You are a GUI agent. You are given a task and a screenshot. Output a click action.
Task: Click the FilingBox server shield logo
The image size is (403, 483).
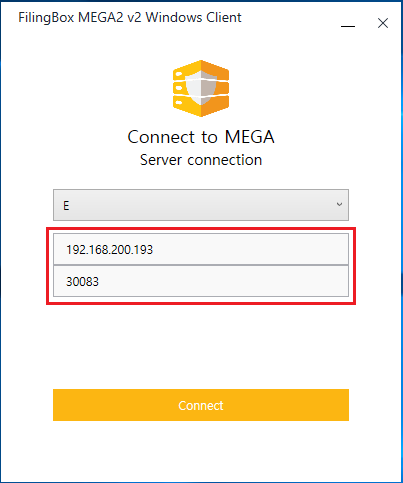click(201, 88)
